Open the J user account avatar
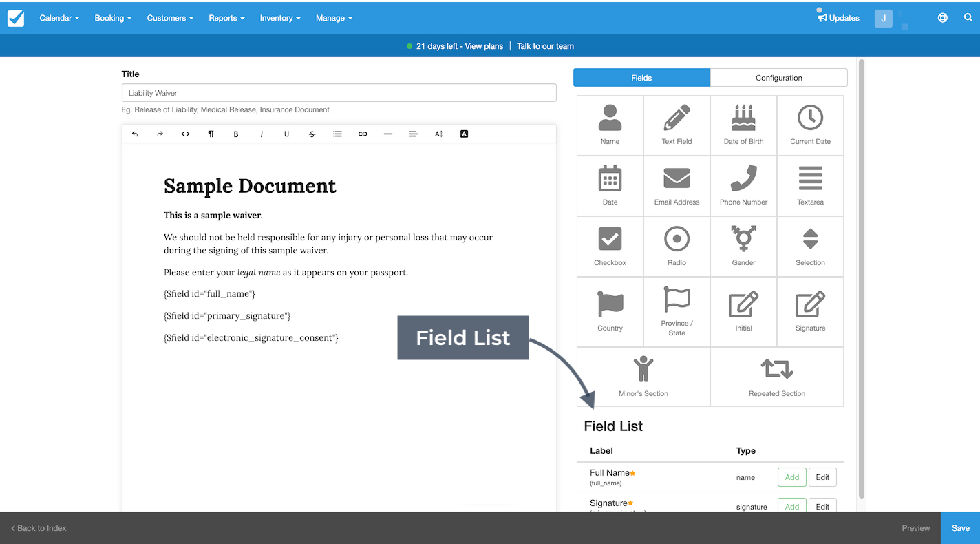The image size is (980, 544). pos(884,19)
